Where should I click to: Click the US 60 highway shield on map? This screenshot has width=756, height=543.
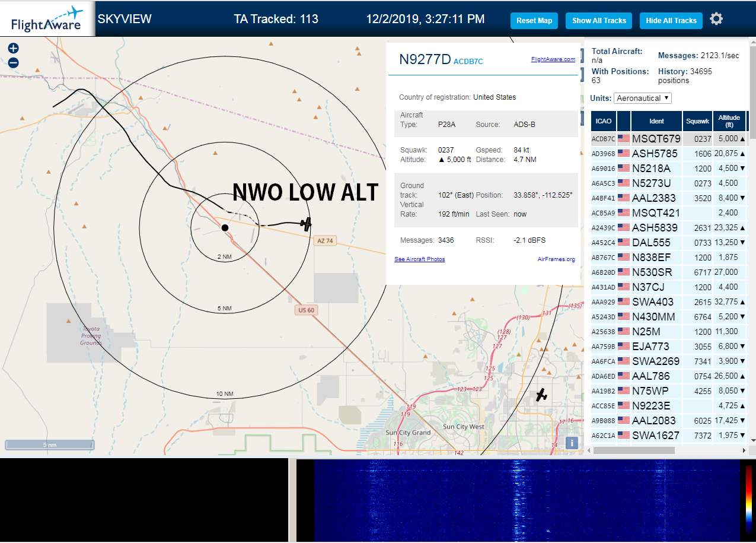tap(306, 310)
